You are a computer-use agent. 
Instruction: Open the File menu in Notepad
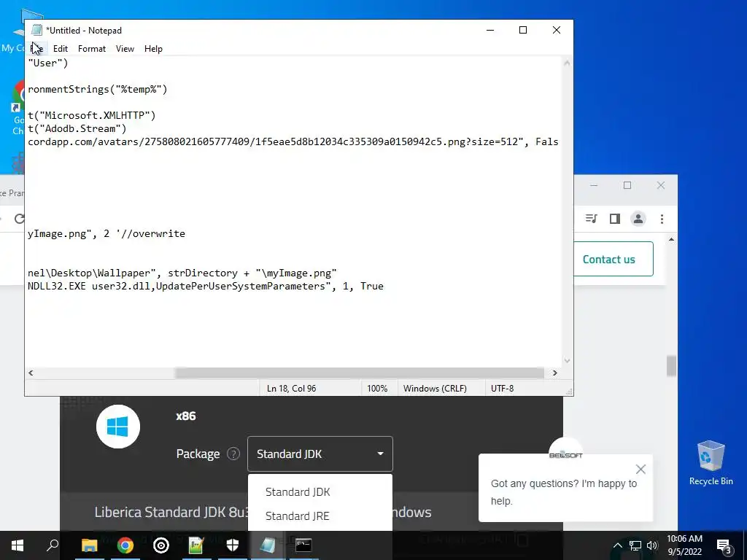tap(36, 49)
